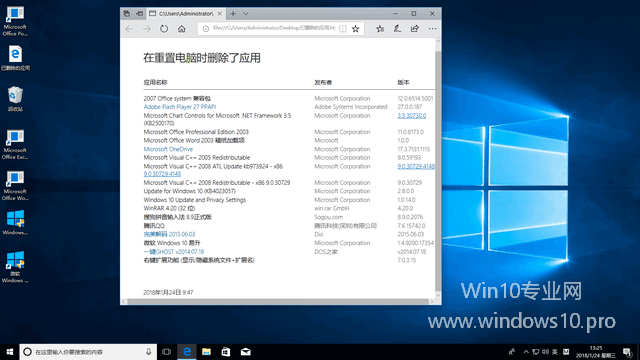The width and height of the screenshot is (640, 360).
Task: Click the horizontal scrollbar in Edge
Action: (x=278, y=302)
